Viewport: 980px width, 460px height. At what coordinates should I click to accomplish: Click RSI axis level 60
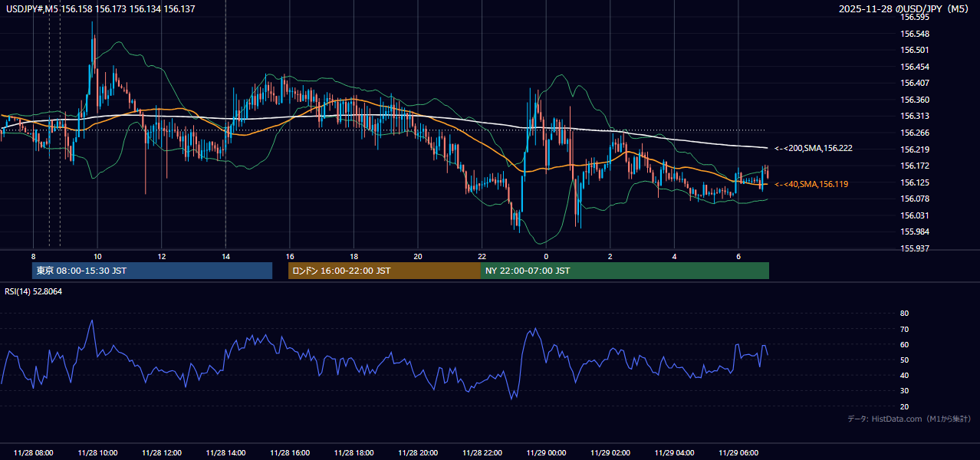[x=905, y=344]
